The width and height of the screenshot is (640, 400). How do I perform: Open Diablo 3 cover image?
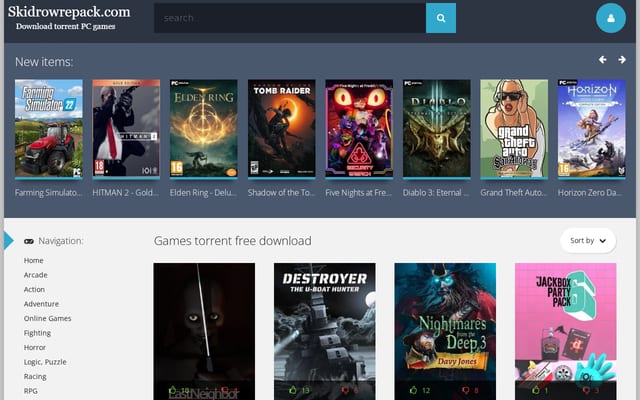(x=437, y=128)
